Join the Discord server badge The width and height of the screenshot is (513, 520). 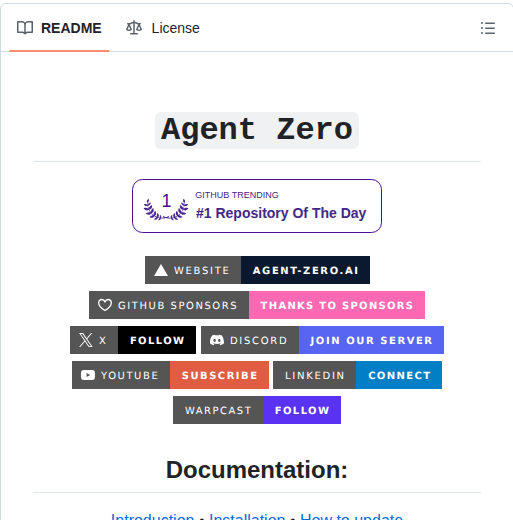point(322,340)
